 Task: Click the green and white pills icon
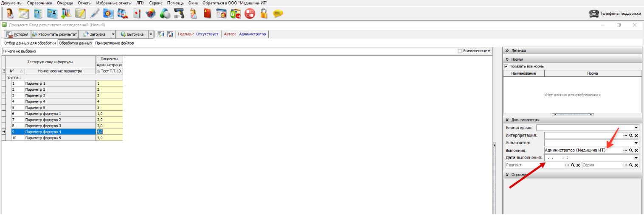[x=165, y=14]
